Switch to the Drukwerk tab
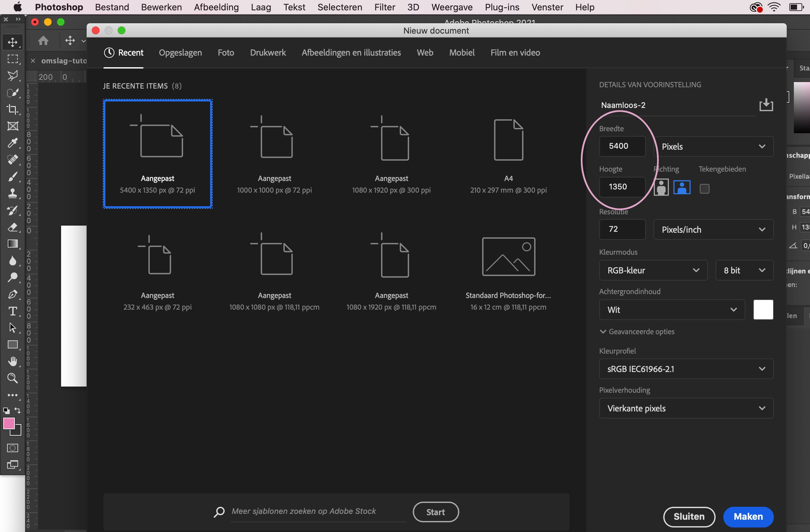The image size is (810, 532). coord(268,53)
